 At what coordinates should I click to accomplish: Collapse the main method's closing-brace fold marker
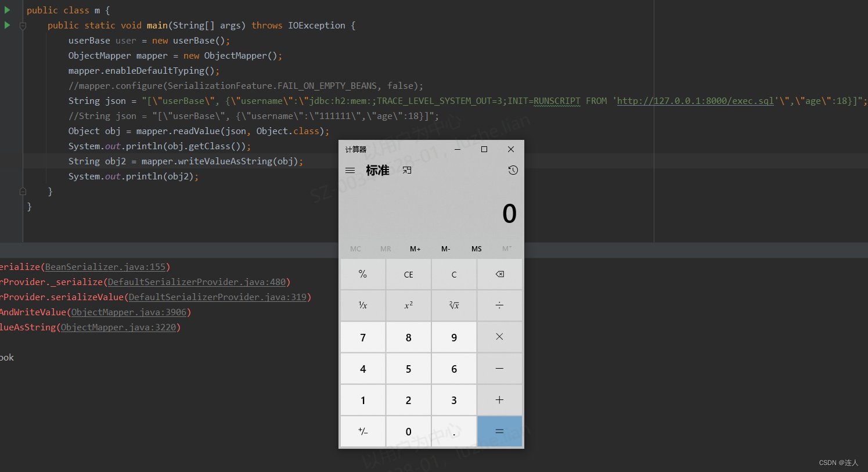[23, 191]
